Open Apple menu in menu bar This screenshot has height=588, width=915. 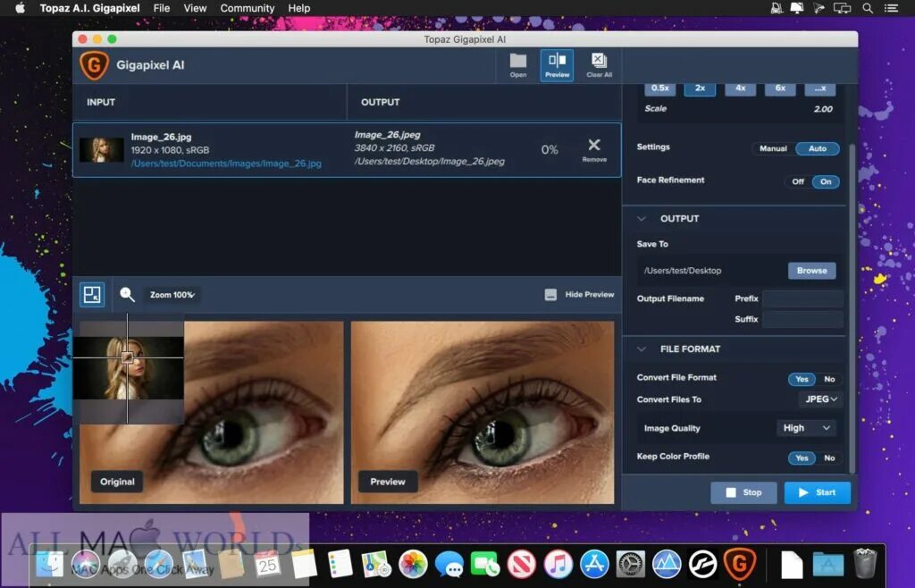point(20,8)
